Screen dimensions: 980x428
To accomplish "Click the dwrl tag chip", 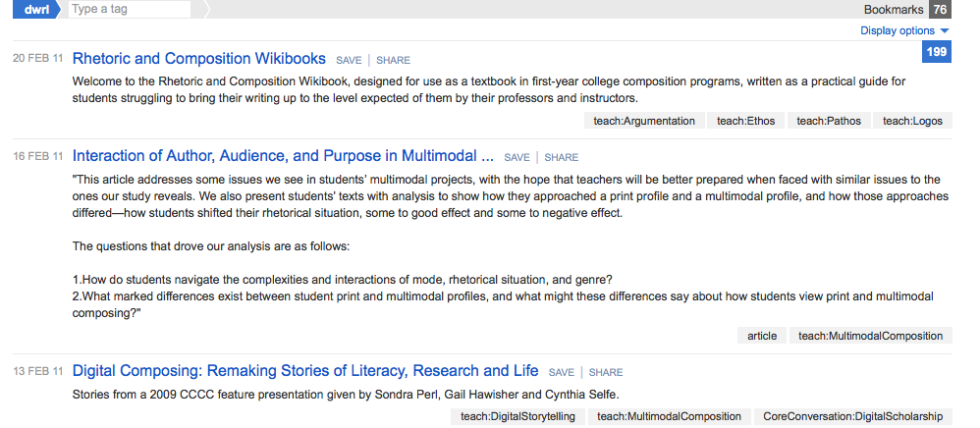I will point(35,10).
